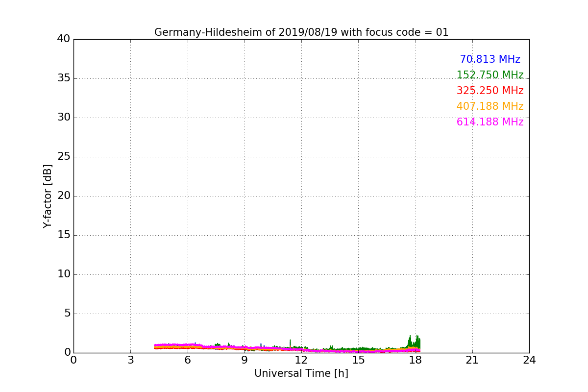Click the y-axis tick label 25
588x392 pixels.
[64, 157]
